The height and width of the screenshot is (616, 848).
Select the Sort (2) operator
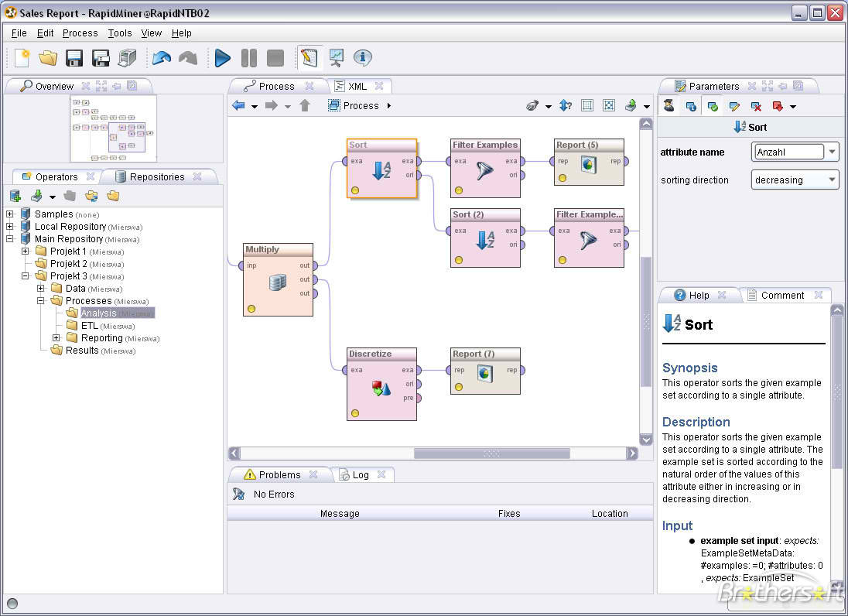click(x=486, y=238)
